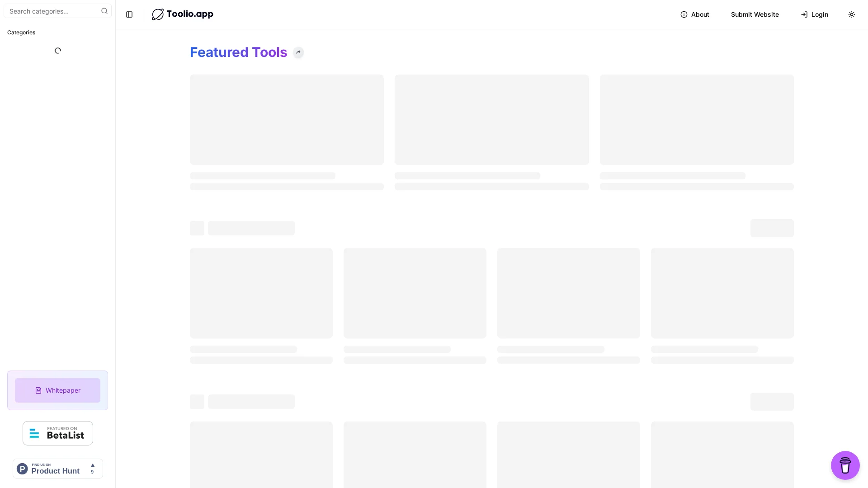The width and height of the screenshot is (868, 488).
Task: Click the third Featured Tools placeholder card
Action: click(x=696, y=120)
